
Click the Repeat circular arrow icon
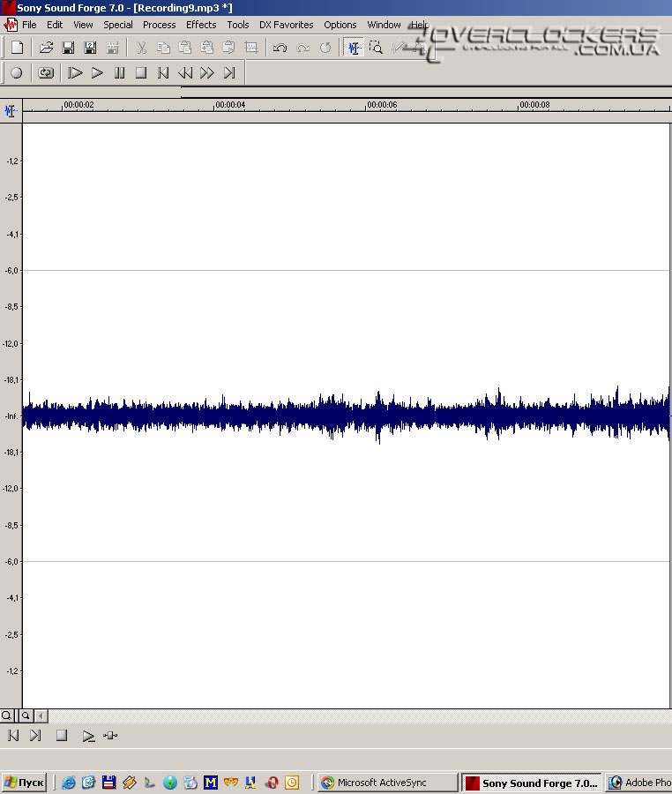pyautogui.click(x=325, y=49)
